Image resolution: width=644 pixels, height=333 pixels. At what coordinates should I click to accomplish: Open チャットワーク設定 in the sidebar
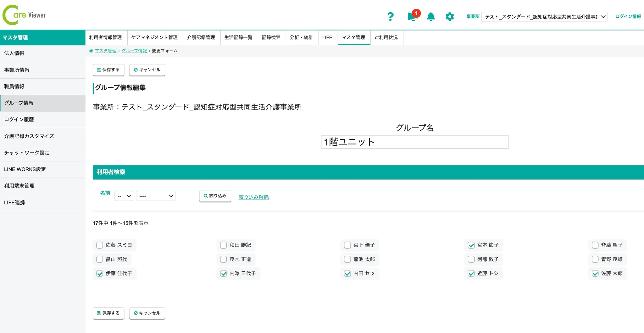pos(43,153)
